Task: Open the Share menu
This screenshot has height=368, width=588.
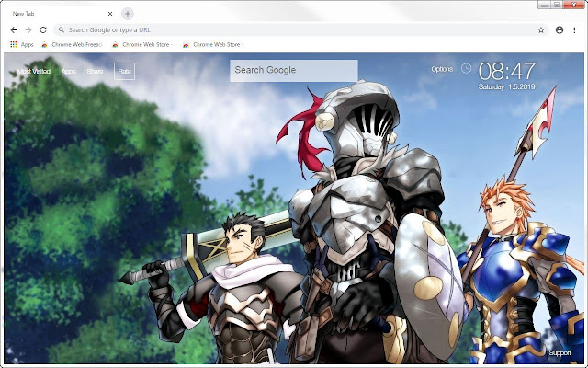Action: point(95,72)
